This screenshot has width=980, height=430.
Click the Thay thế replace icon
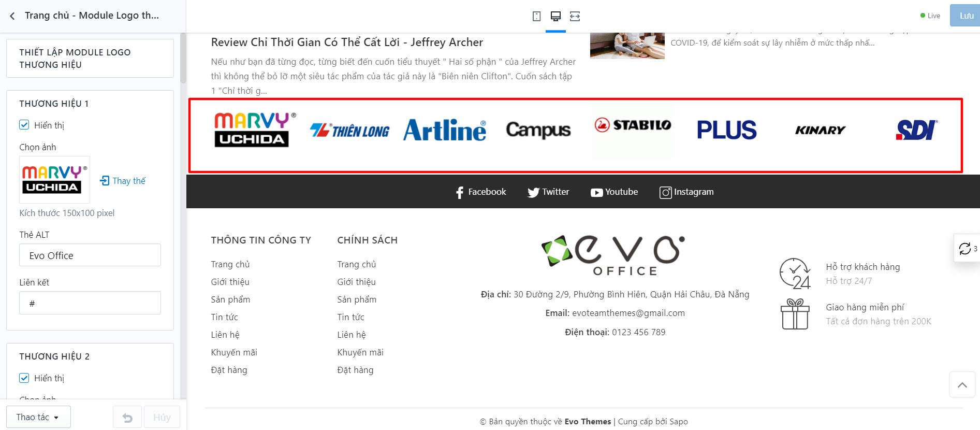click(x=105, y=180)
